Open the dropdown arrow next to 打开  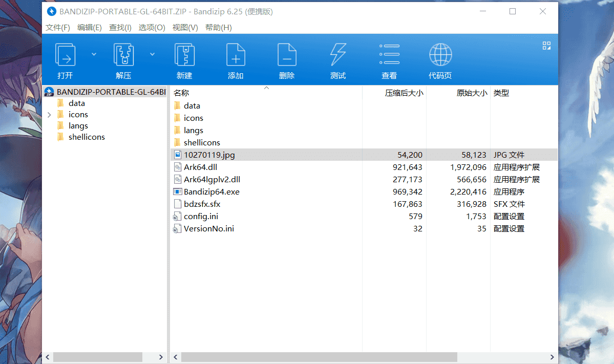(94, 53)
